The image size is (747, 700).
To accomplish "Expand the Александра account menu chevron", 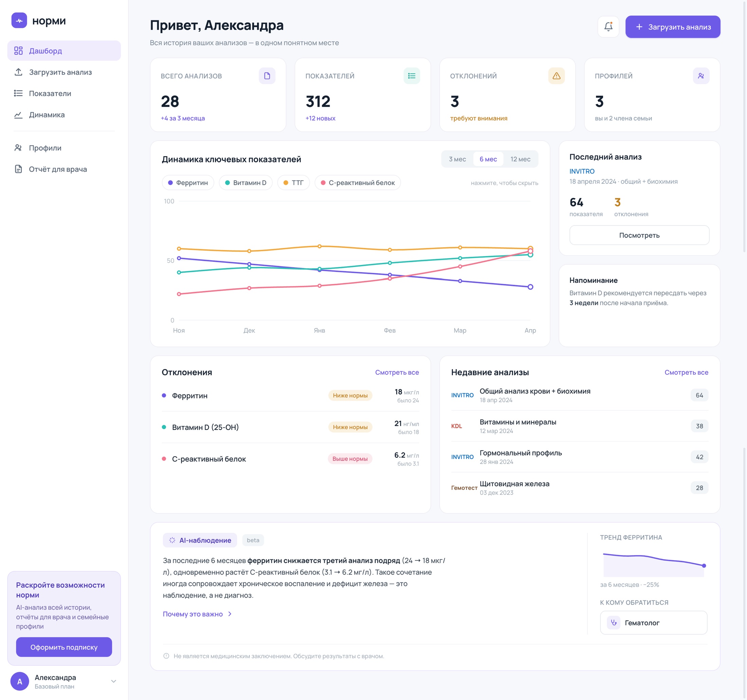I will click(x=113, y=682).
